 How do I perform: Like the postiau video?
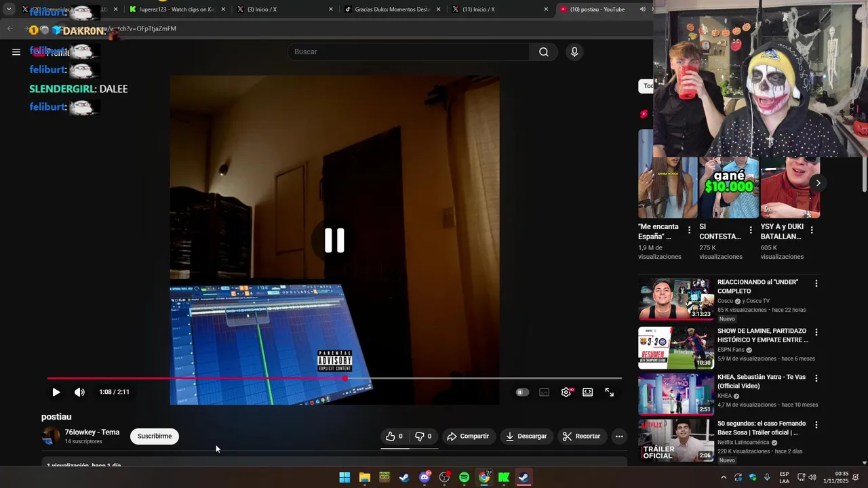pos(395,436)
